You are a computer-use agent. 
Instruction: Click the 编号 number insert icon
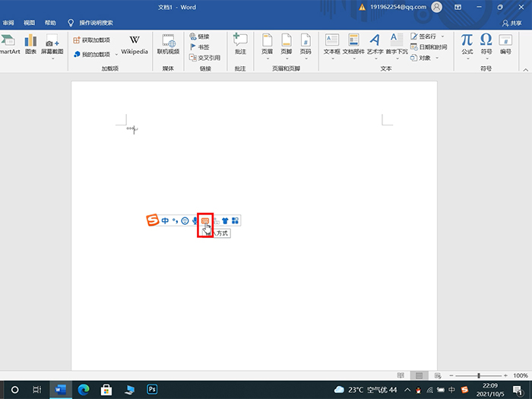(505, 40)
